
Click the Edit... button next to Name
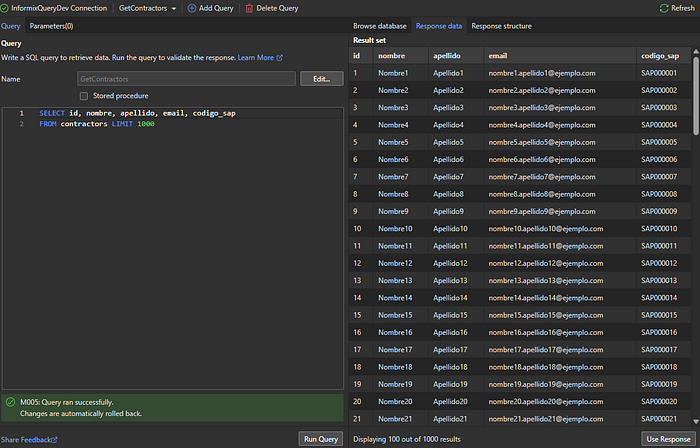[x=321, y=78]
